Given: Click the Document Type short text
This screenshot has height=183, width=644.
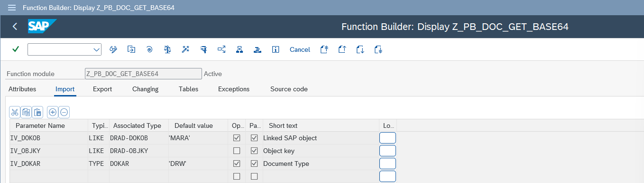Looking at the screenshot, I should (x=286, y=164).
